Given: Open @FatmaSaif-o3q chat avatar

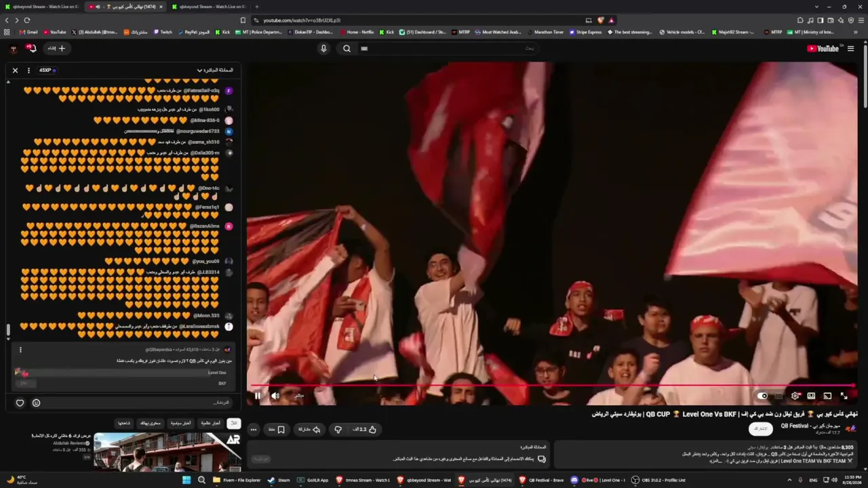Looking at the screenshot, I should point(229,90).
